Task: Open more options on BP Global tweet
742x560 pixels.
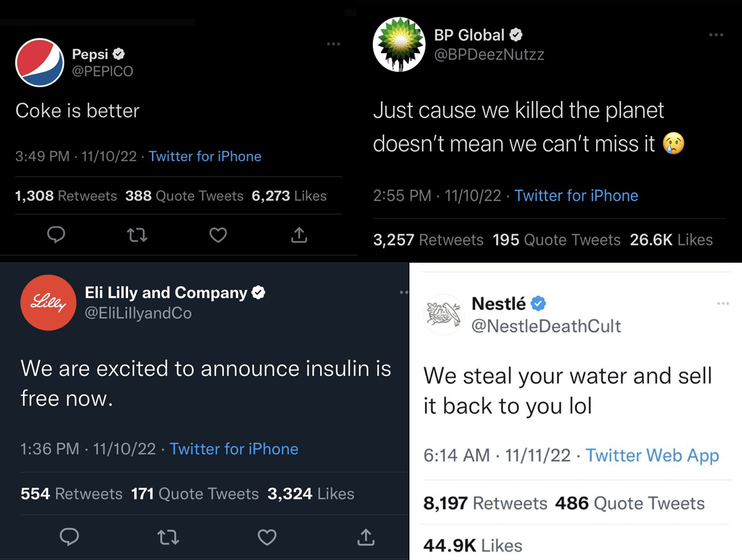Action: [716, 35]
